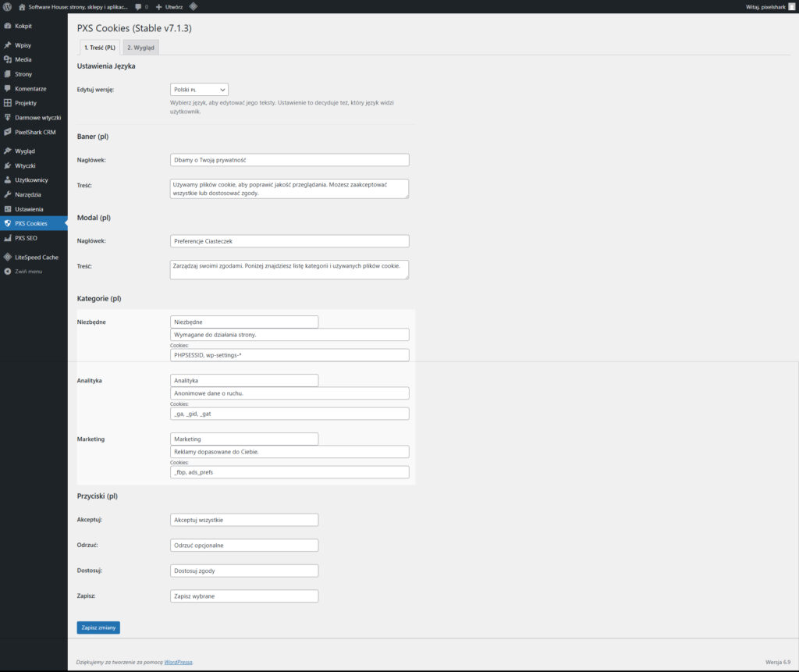Click the WordPress logo in admin bar

click(8, 6)
